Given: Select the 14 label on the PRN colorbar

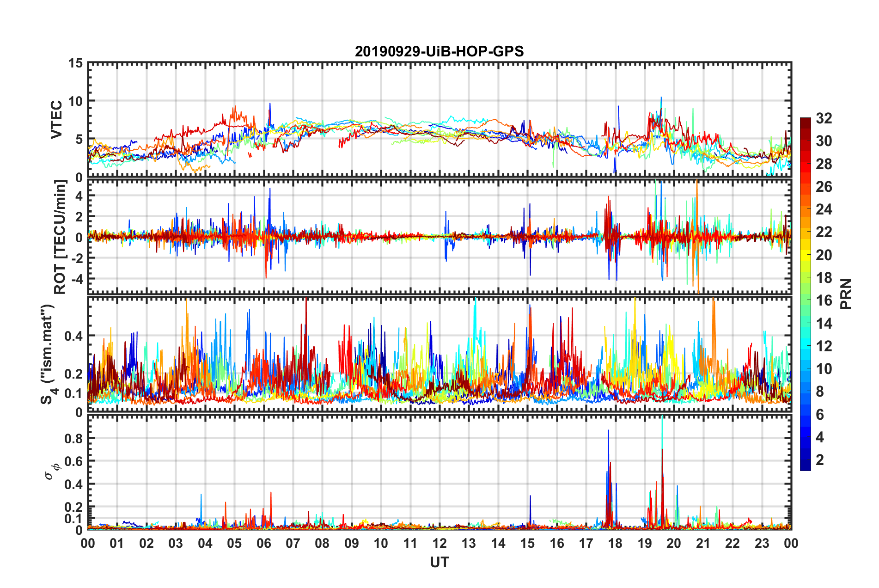Looking at the screenshot, I should click(824, 323).
